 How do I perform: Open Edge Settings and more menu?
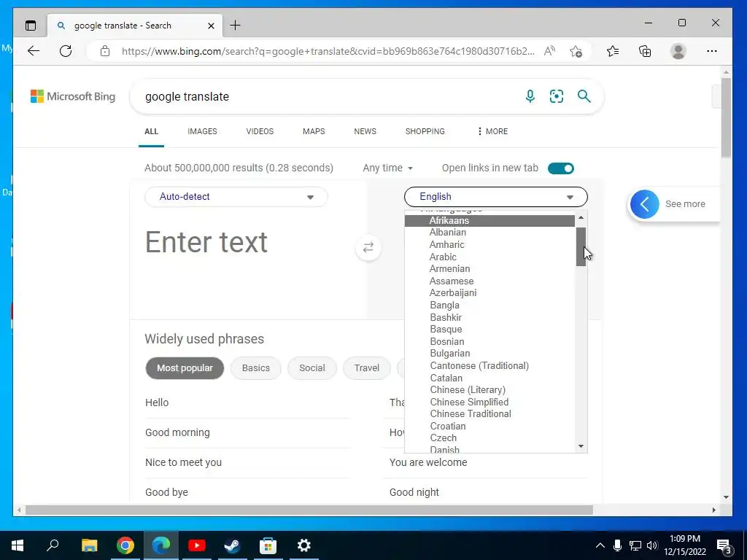(x=712, y=51)
